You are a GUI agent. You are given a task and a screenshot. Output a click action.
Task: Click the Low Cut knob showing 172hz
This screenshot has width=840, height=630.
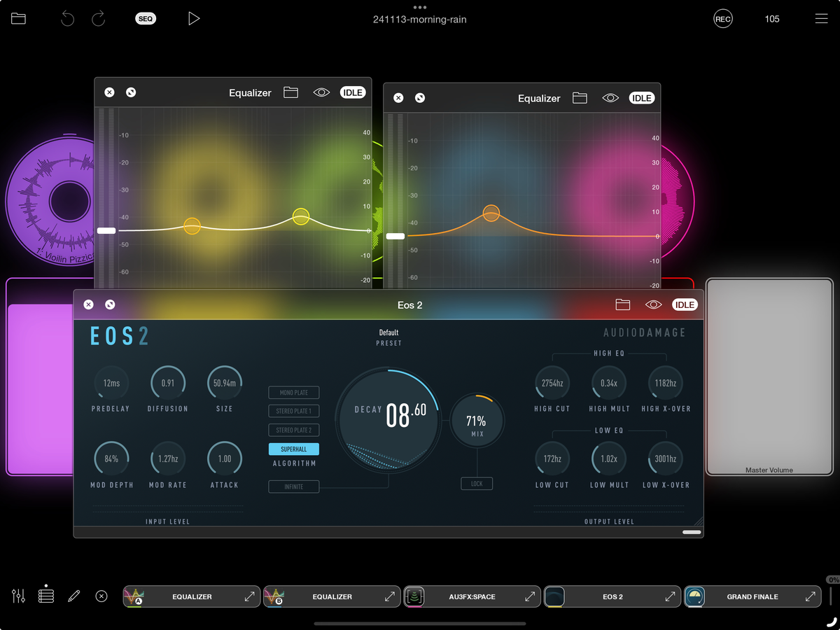tap(552, 458)
